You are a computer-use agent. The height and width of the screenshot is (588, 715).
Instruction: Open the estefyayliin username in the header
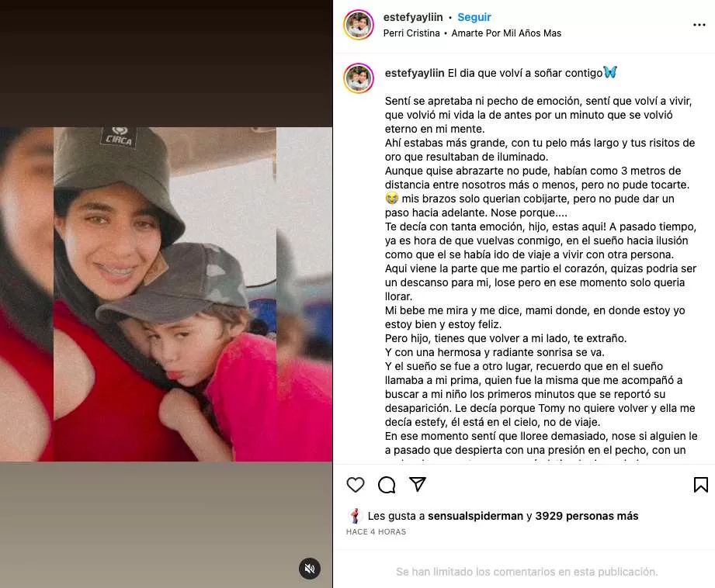(413, 17)
